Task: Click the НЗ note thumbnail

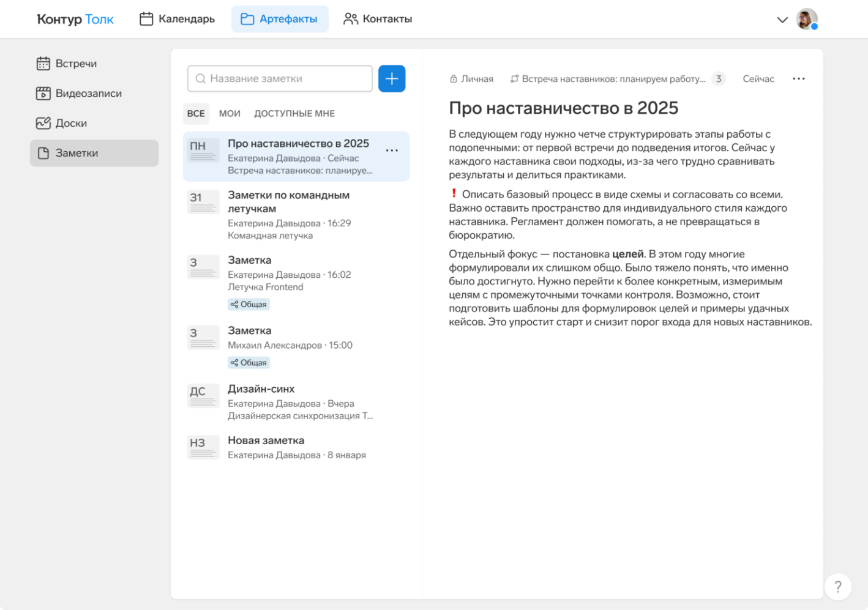Action: (203, 447)
